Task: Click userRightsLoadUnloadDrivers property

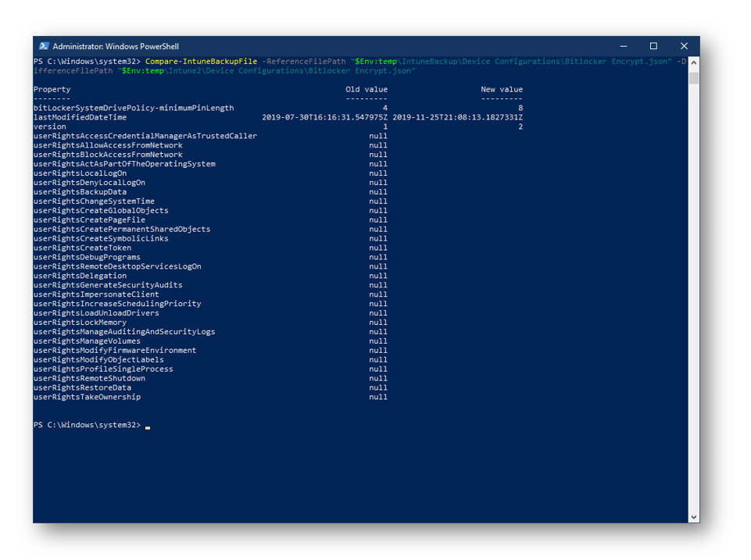Action: (96, 313)
